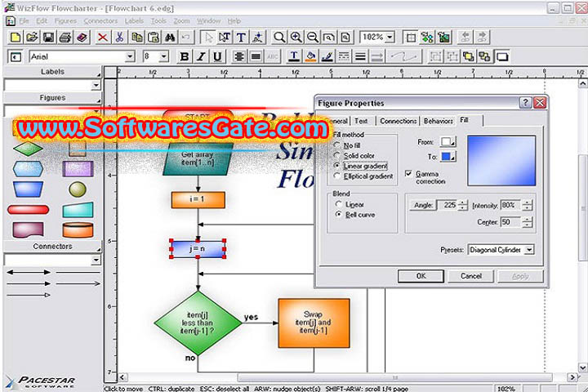
Task: Toggle Italic formatting
Action: tap(201, 56)
